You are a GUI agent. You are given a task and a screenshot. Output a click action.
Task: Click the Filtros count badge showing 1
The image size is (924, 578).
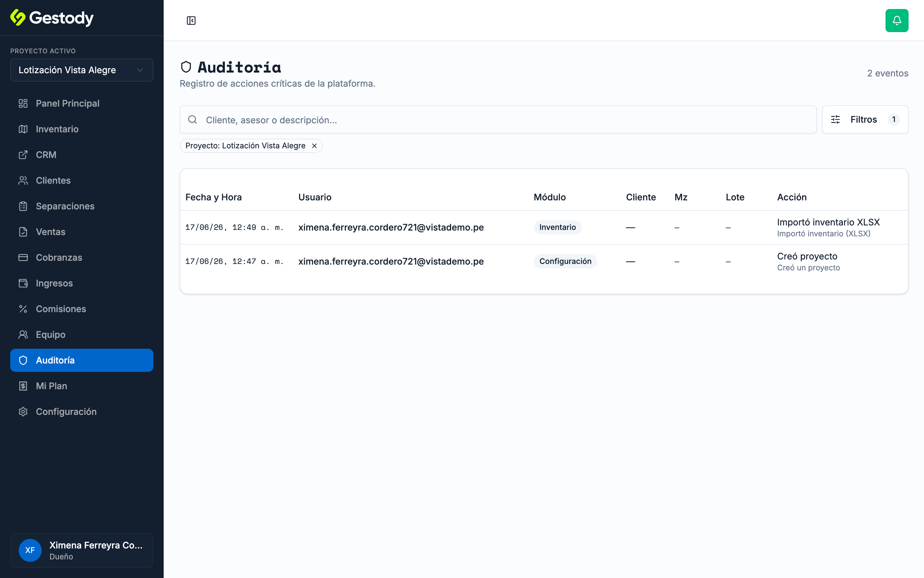pos(894,120)
